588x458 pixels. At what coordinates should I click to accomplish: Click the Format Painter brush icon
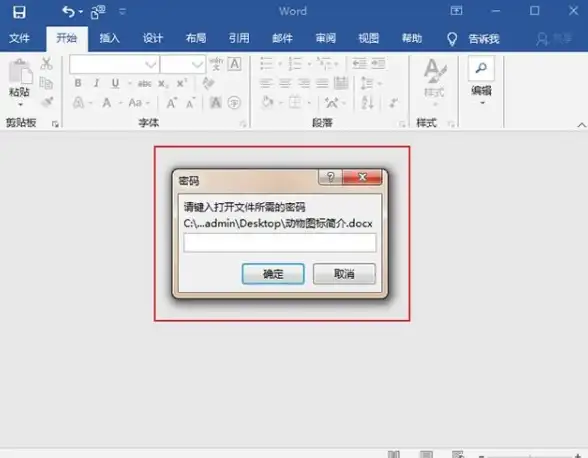47,101
